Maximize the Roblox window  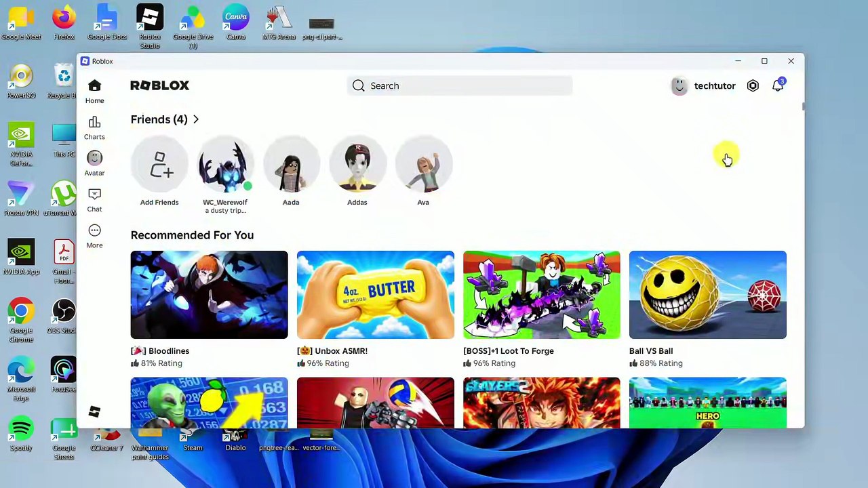point(764,61)
